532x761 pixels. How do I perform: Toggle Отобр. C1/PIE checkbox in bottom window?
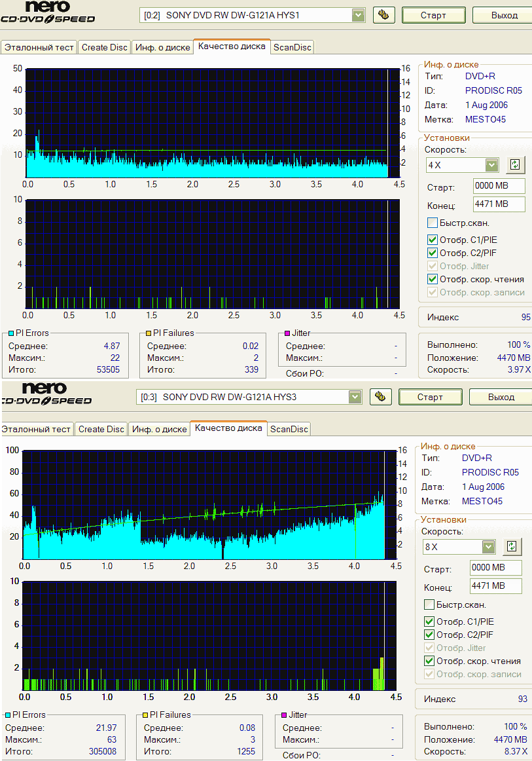pyautogui.click(x=429, y=622)
